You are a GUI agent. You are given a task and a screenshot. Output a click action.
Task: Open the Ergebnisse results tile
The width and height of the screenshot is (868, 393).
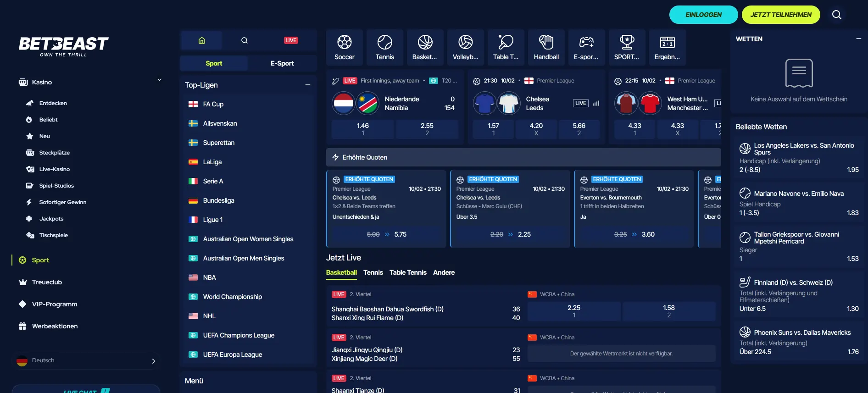click(x=668, y=47)
